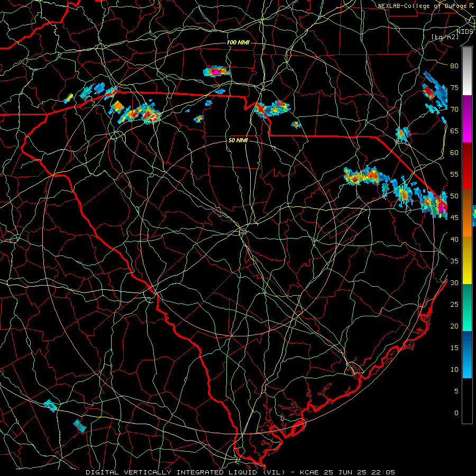Click the white-gray top band of the color scale
Viewport: 476px width, 476px height.
[467, 71]
